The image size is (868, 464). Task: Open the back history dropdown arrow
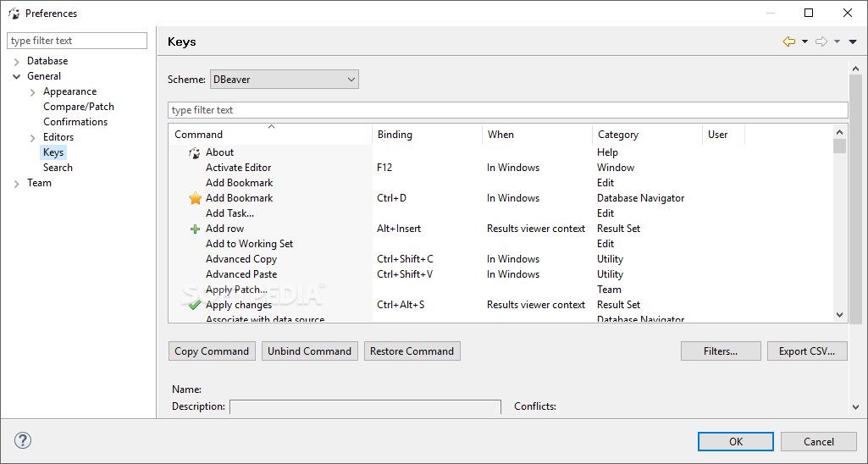804,41
